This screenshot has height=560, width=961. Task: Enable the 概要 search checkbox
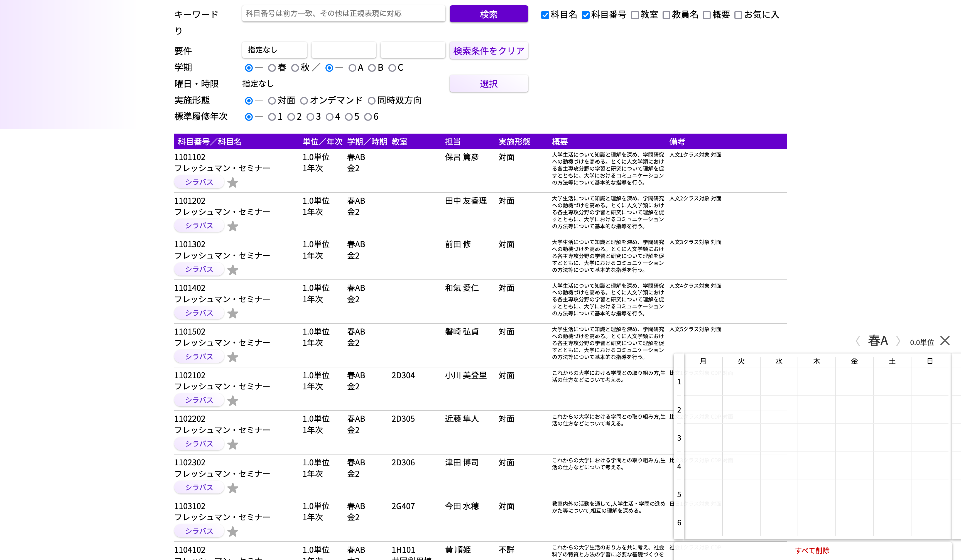tap(707, 15)
